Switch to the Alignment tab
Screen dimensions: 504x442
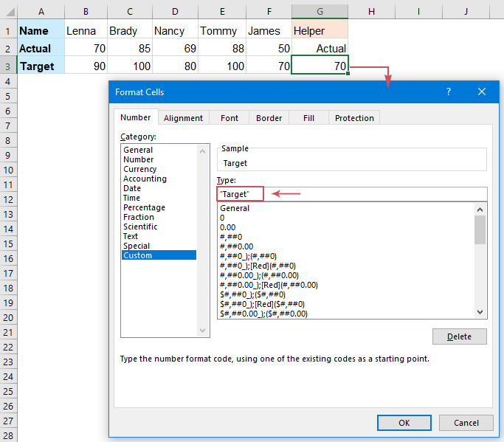point(183,118)
